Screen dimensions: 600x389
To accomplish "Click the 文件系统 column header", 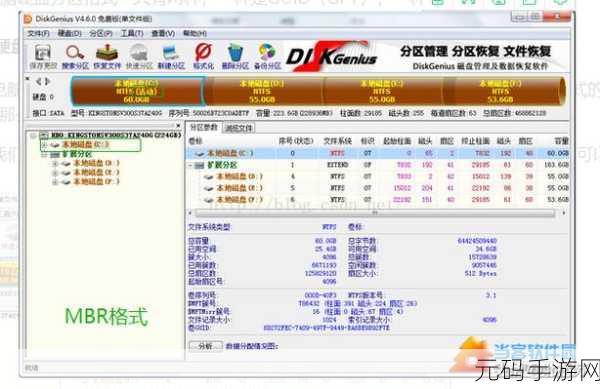I will [x=337, y=142].
